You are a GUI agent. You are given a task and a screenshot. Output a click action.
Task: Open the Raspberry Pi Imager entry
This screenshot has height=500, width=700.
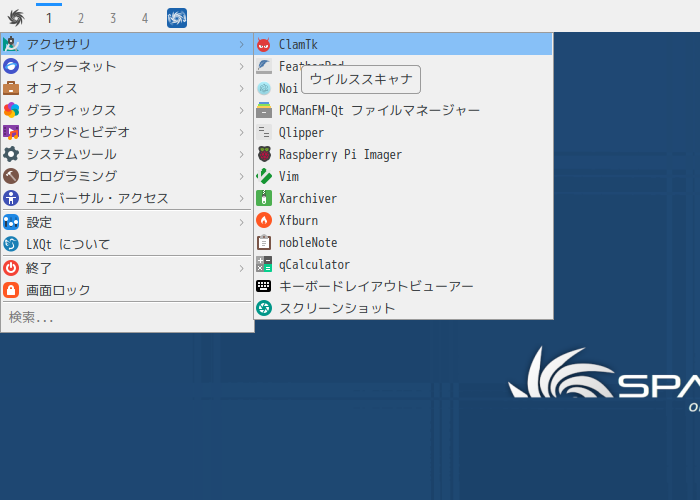403,154
